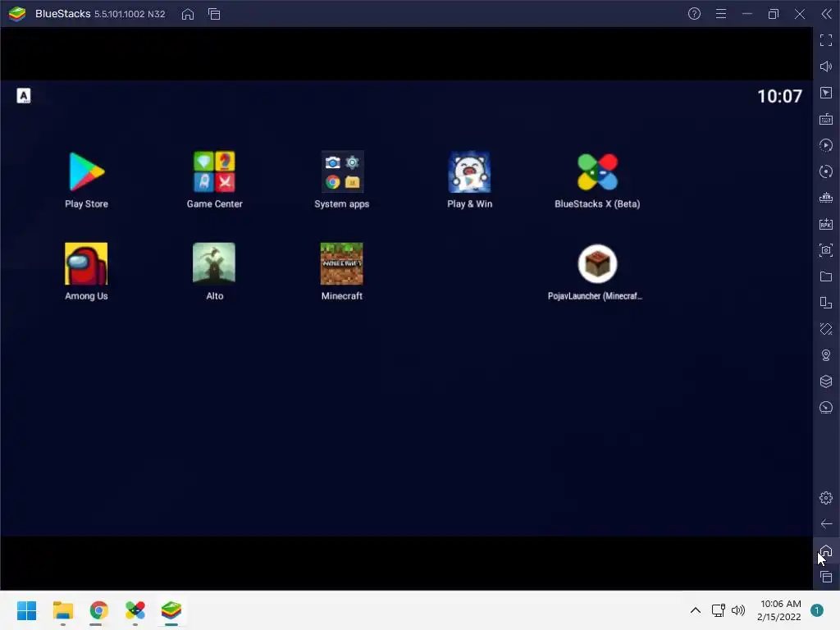Viewport: 840px width, 630px height.
Task: Click the taskbar network display icon
Action: [x=718, y=610]
